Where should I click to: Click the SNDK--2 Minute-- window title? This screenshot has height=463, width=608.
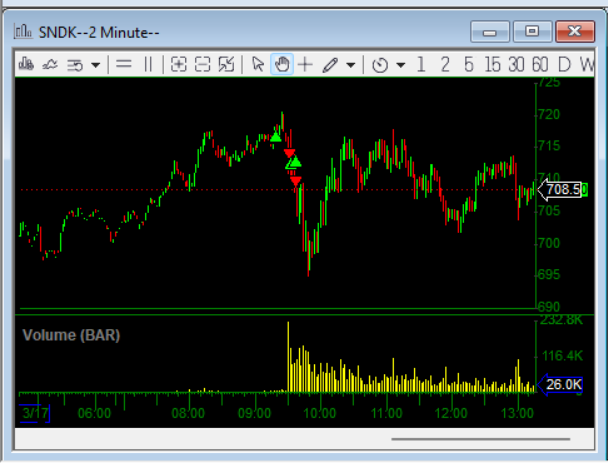pos(99,33)
